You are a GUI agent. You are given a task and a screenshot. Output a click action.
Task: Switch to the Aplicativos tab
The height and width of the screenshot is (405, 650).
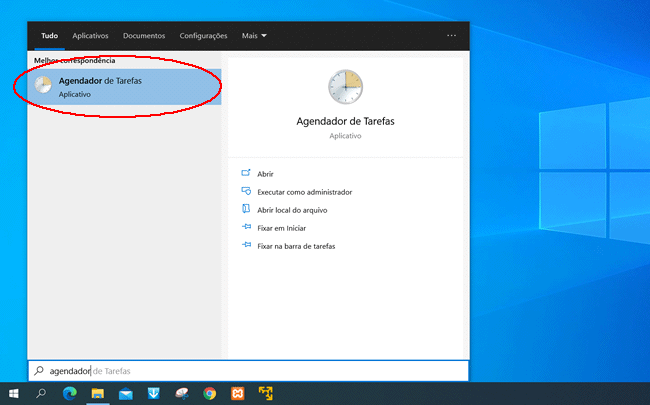[x=90, y=36]
